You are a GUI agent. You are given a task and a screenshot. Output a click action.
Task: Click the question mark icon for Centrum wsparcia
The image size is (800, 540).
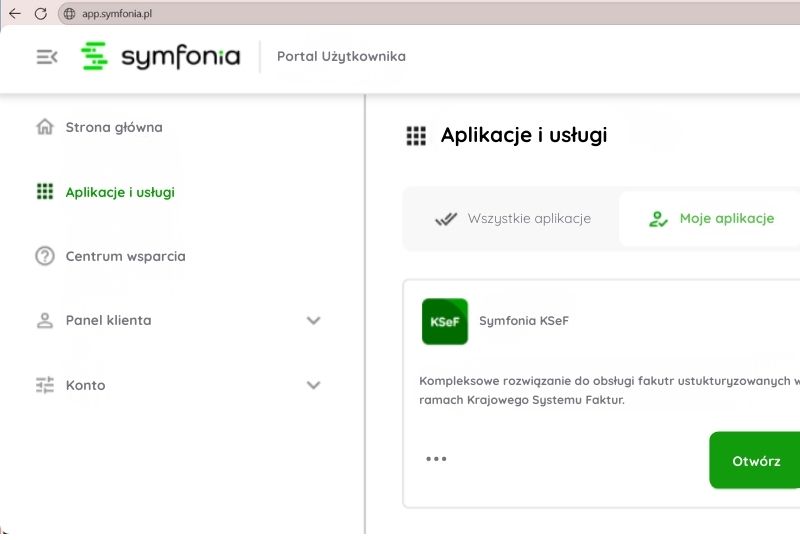click(44, 256)
